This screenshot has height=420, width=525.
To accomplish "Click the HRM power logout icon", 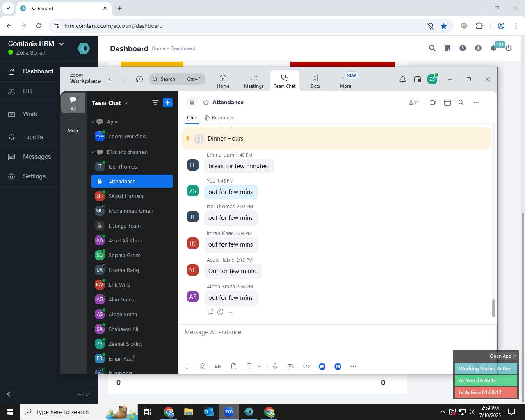I will click(509, 48).
